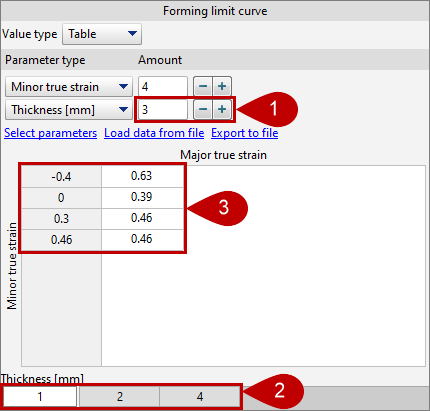Image resolution: width=430 pixels, height=411 pixels.
Task: Select the minor strain cell 0.3
Action: [x=61, y=219]
